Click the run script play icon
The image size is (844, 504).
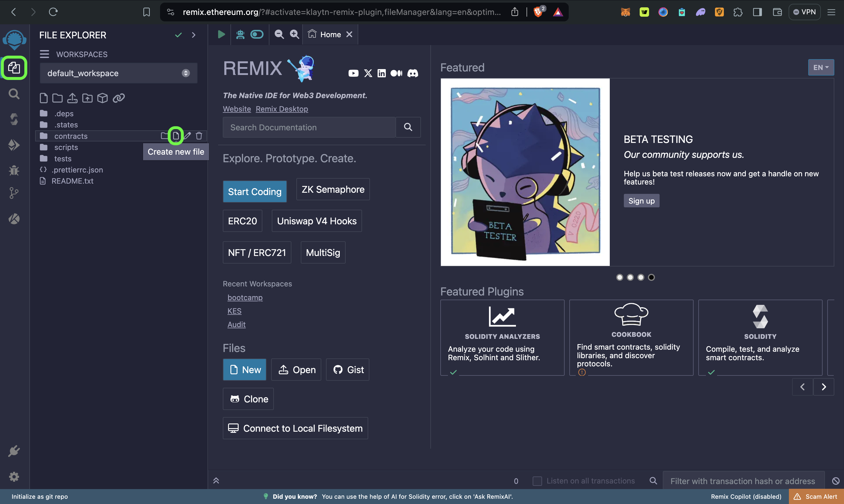(221, 34)
